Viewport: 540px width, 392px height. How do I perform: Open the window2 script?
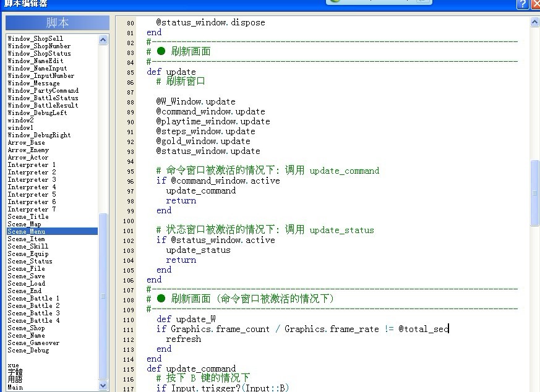point(20,121)
